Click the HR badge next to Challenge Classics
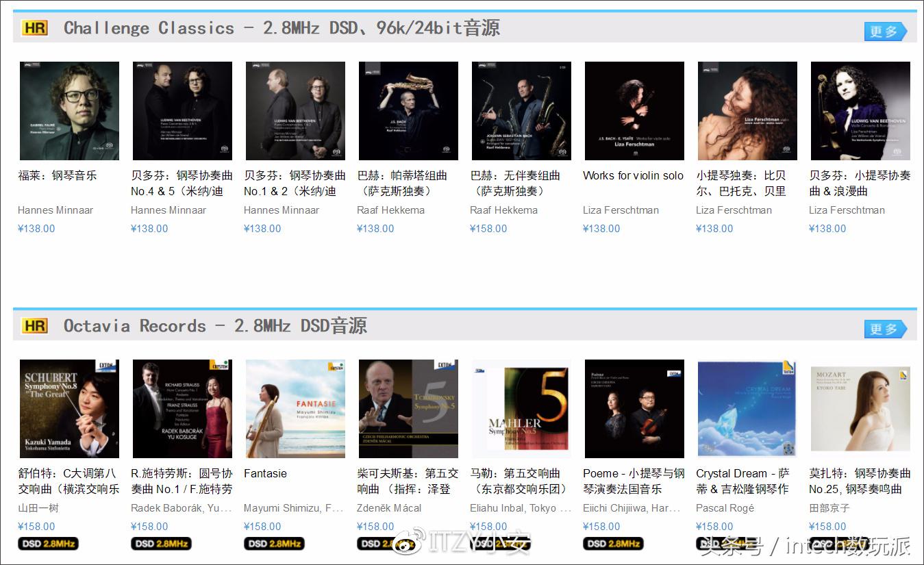 click(x=35, y=28)
